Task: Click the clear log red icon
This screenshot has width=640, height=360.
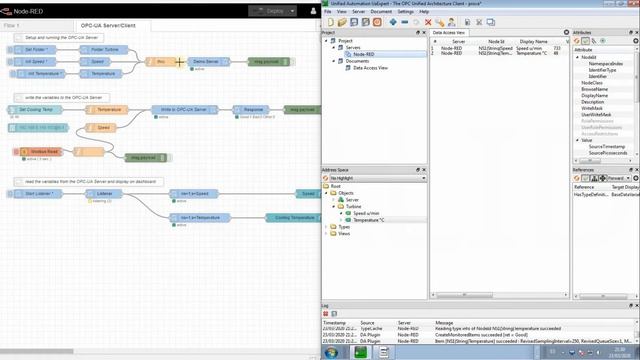Action: 326,313
